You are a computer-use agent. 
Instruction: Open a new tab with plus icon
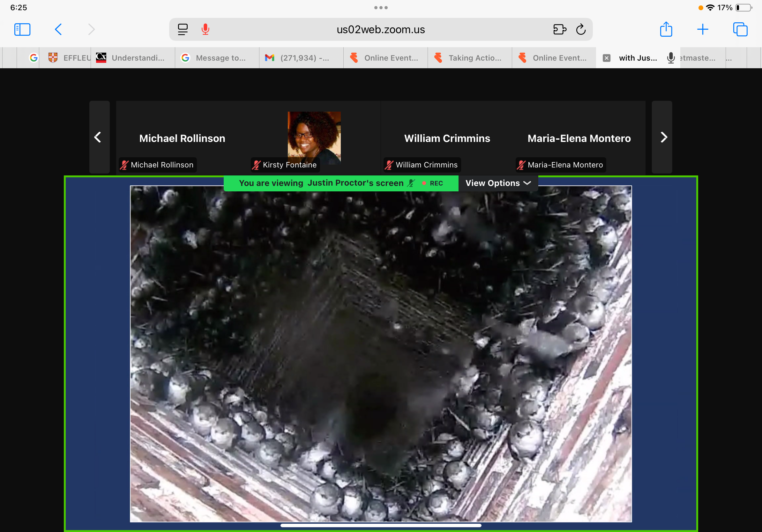pyautogui.click(x=703, y=30)
